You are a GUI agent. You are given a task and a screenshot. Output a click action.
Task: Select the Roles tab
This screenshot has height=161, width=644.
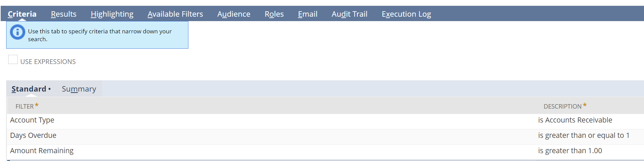(274, 14)
